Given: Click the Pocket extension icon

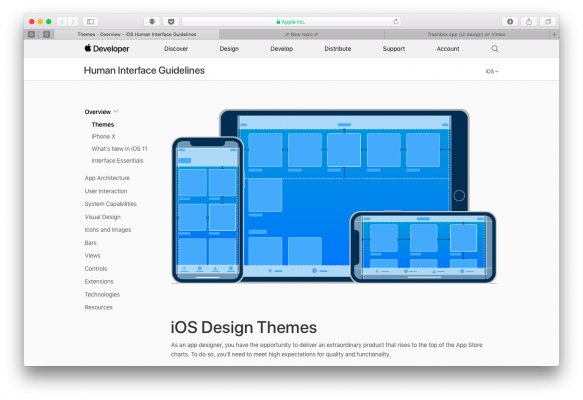Looking at the screenshot, I should tap(171, 22).
